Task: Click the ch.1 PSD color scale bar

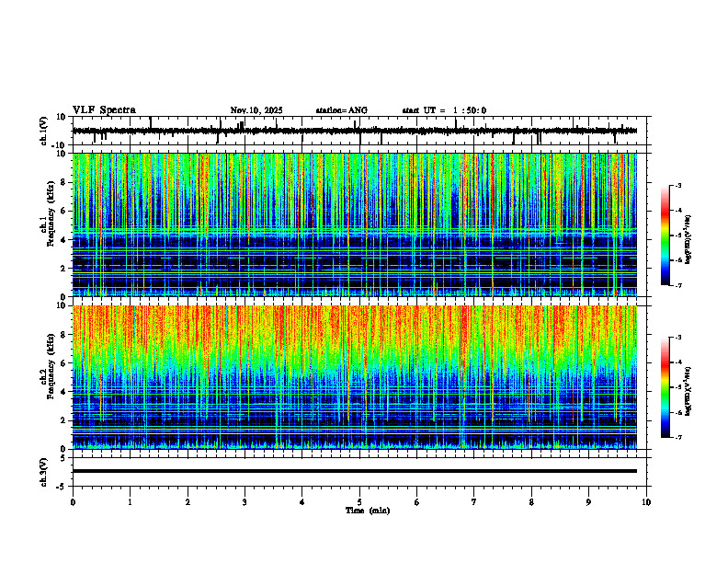Action: pyautogui.click(x=665, y=236)
